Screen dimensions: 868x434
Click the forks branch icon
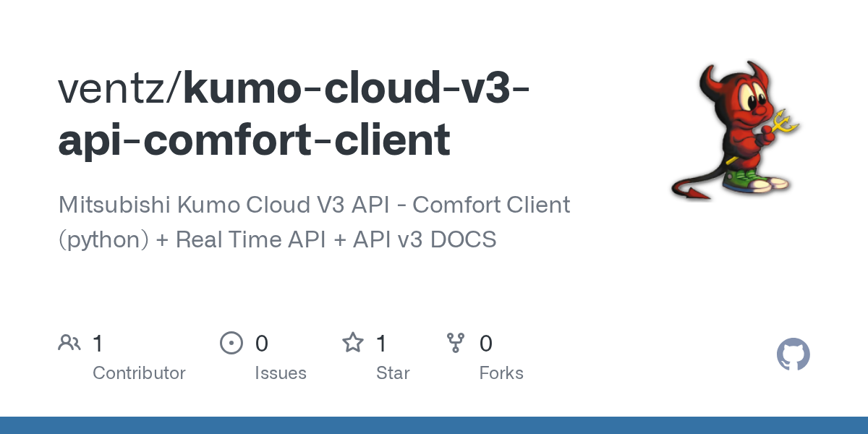456,343
